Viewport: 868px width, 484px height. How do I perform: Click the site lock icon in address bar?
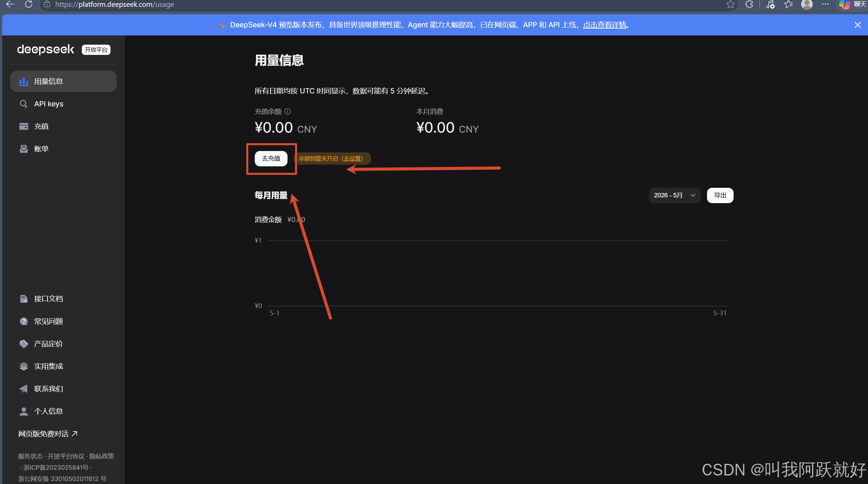(47, 4)
